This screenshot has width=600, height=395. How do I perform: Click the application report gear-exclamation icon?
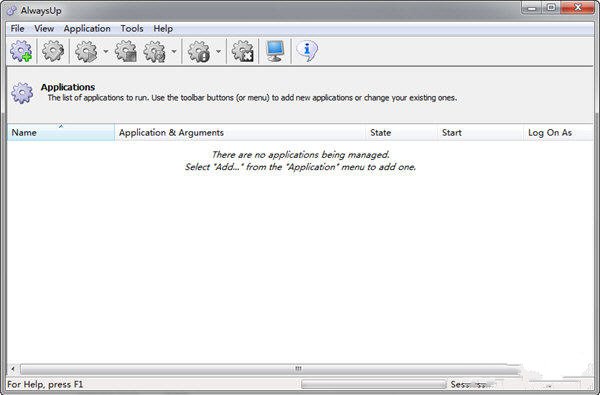point(199,51)
